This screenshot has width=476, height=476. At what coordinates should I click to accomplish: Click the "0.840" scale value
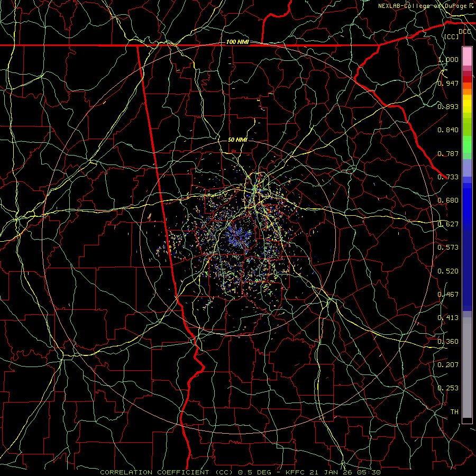click(x=448, y=130)
